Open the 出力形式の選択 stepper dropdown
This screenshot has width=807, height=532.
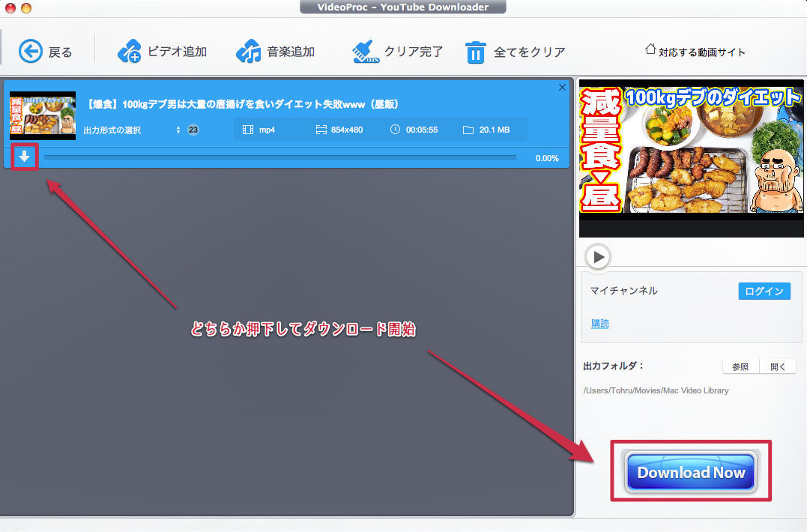178,130
